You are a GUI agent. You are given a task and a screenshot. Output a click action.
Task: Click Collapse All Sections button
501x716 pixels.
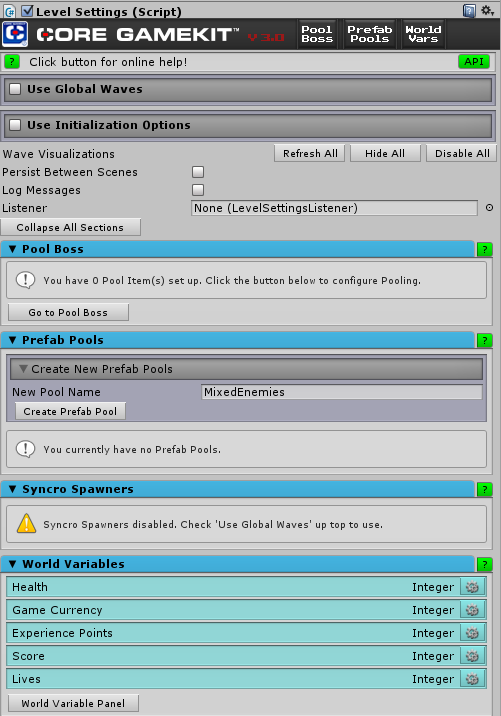pyautogui.click(x=70, y=227)
